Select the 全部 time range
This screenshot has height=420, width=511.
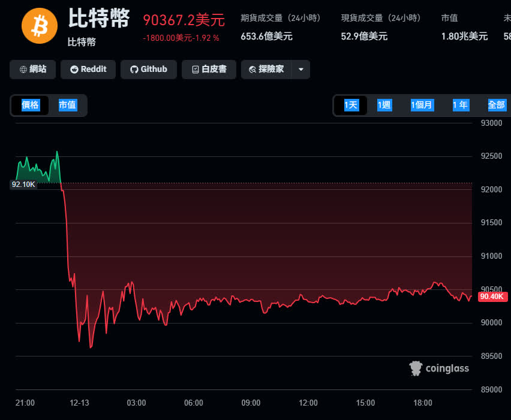pos(497,105)
